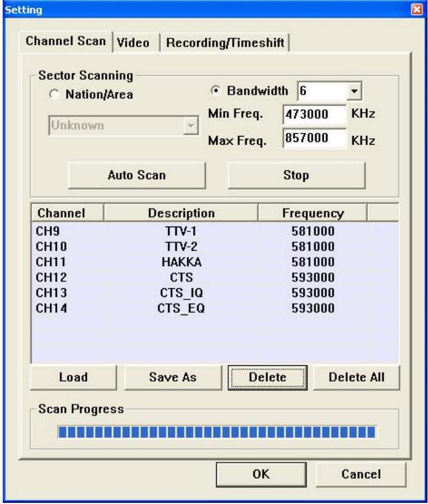Click the CTS_IQ description
428x504 pixels.
pyautogui.click(x=182, y=293)
